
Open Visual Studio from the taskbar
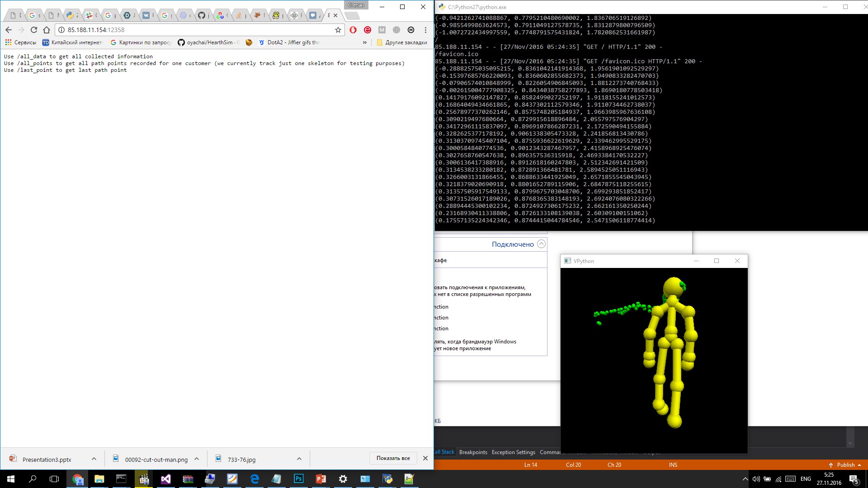coord(165,479)
